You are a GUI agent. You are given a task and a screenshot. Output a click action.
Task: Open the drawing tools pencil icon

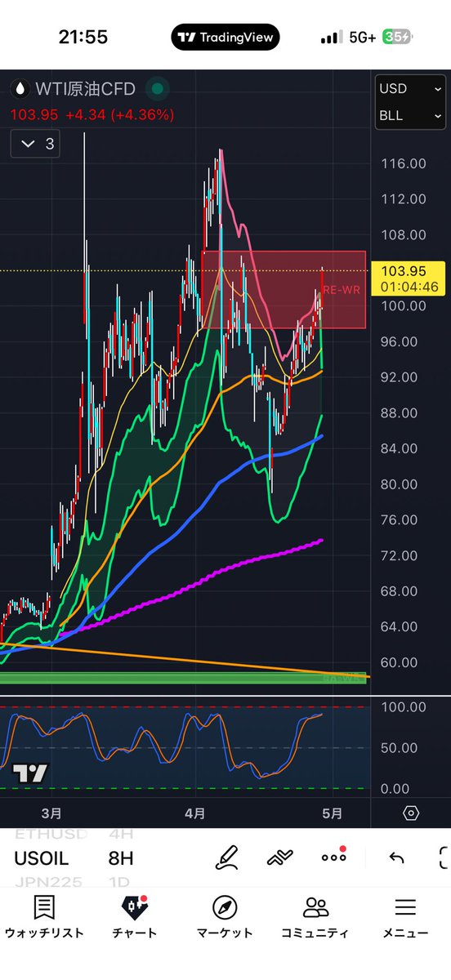tap(226, 857)
